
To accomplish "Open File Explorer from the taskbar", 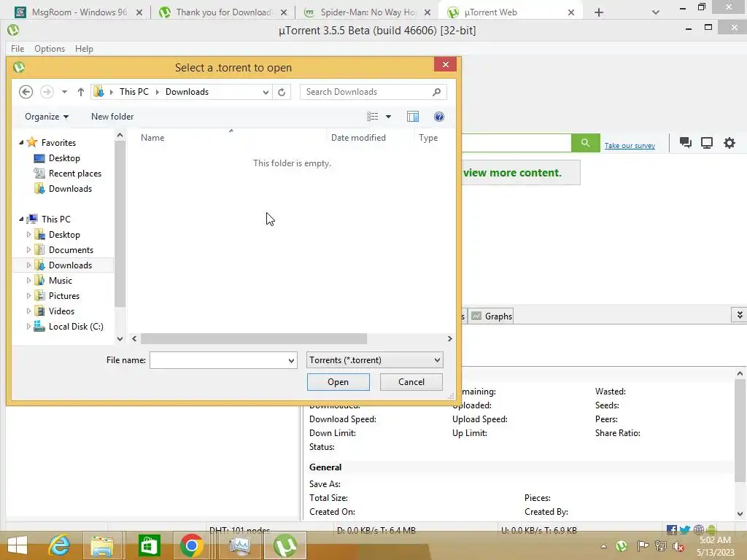I will [x=102, y=545].
